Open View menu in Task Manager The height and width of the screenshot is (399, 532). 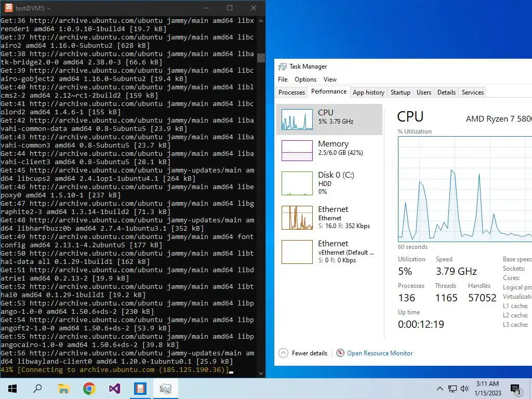tap(330, 79)
